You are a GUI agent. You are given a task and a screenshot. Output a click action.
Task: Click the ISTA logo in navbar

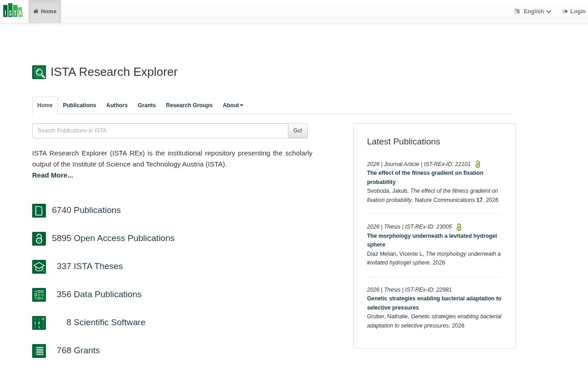coord(13,11)
